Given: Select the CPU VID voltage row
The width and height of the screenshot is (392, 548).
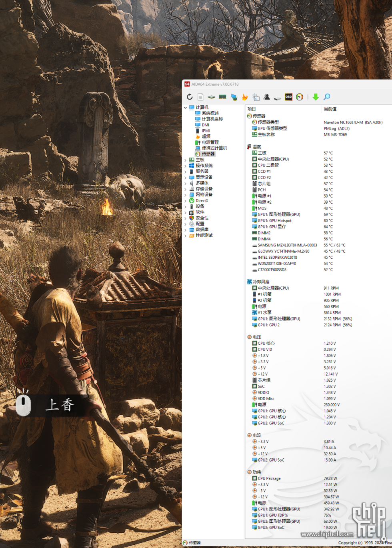Looking at the screenshot, I should coord(318,349).
